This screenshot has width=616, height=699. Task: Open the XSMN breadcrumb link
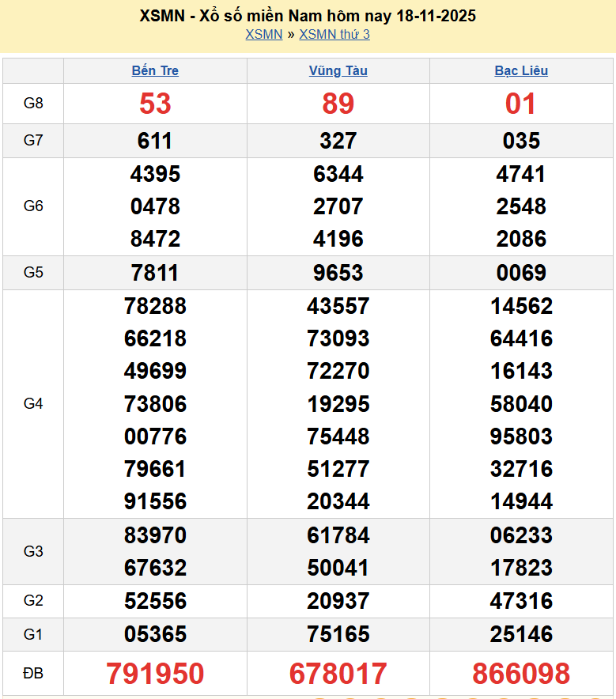(263, 34)
